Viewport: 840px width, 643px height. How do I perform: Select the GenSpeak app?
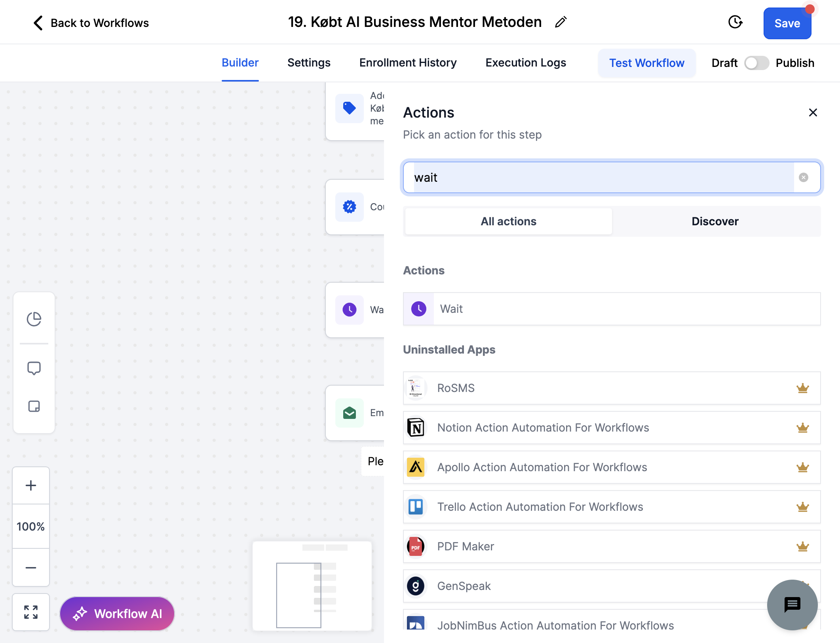(x=612, y=586)
